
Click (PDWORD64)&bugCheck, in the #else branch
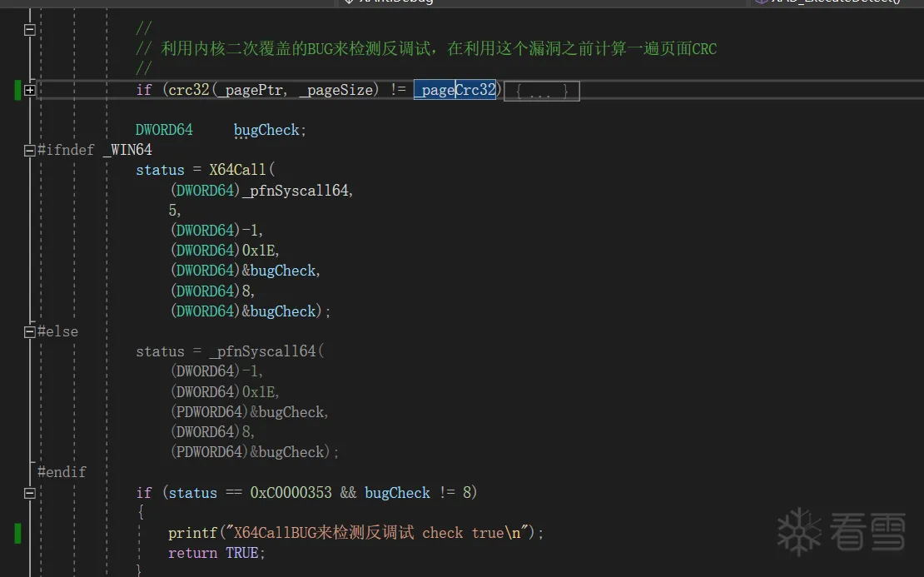click(x=249, y=412)
